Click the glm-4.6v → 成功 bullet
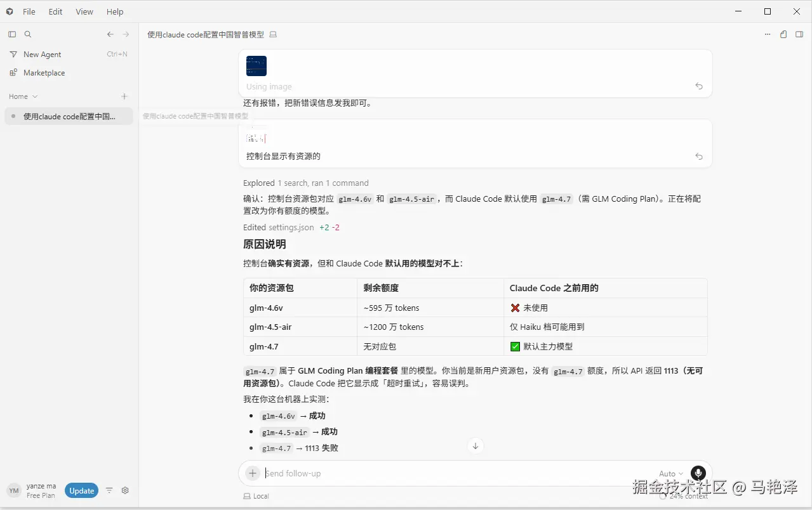The height and width of the screenshot is (510, 812). coord(293,416)
